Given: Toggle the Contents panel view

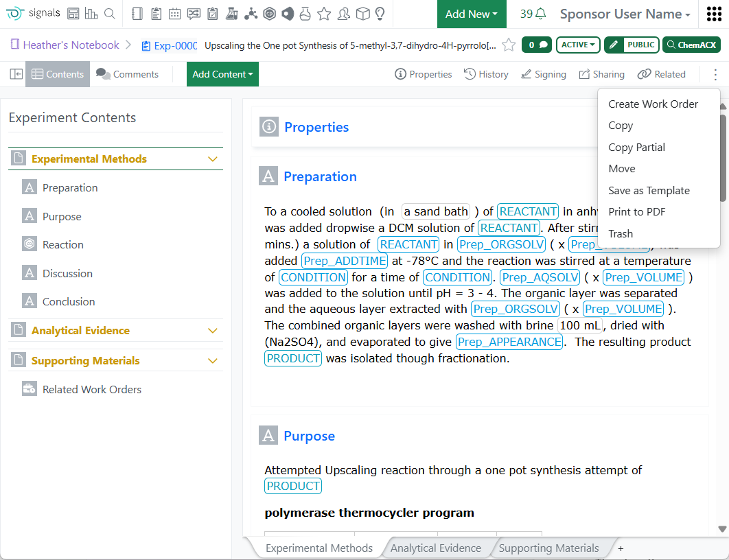Looking at the screenshot, I should pyautogui.click(x=58, y=74).
